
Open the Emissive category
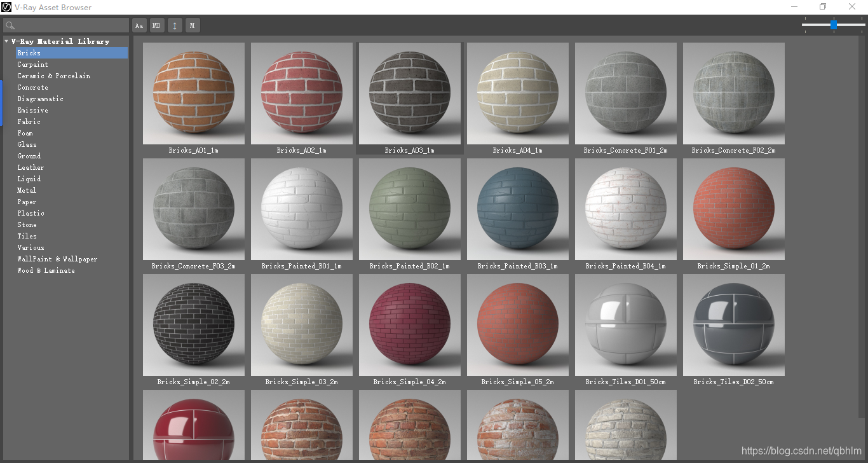(x=32, y=110)
